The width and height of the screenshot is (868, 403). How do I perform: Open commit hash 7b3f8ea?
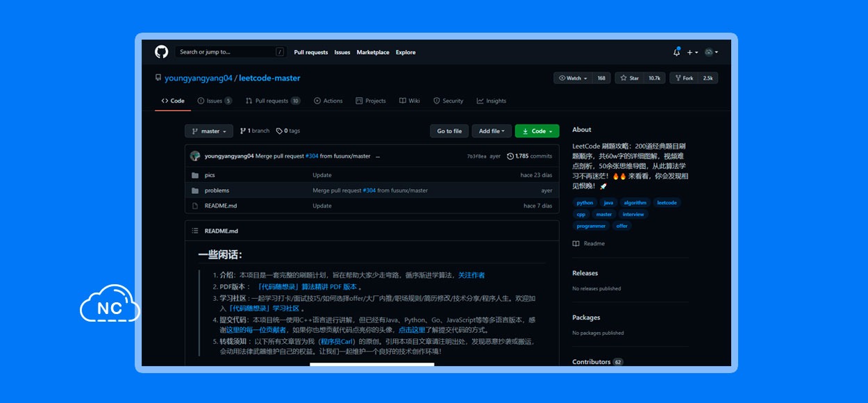coord(477,156)
